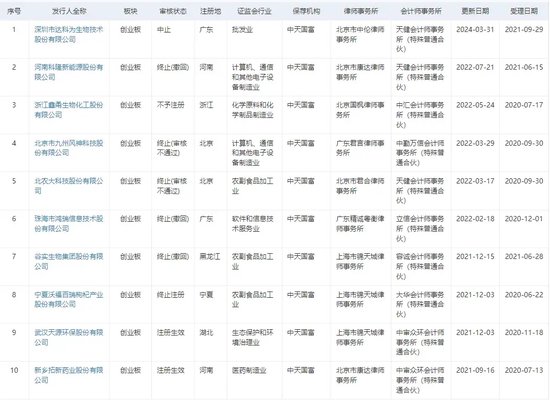
Task: Select the 中汇会计师事务所 cell
Action: [420, 115]
